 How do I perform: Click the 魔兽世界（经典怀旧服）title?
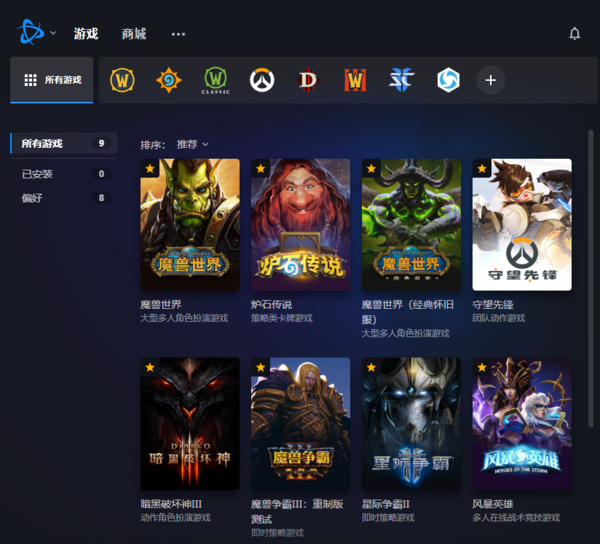pos(408,312)
